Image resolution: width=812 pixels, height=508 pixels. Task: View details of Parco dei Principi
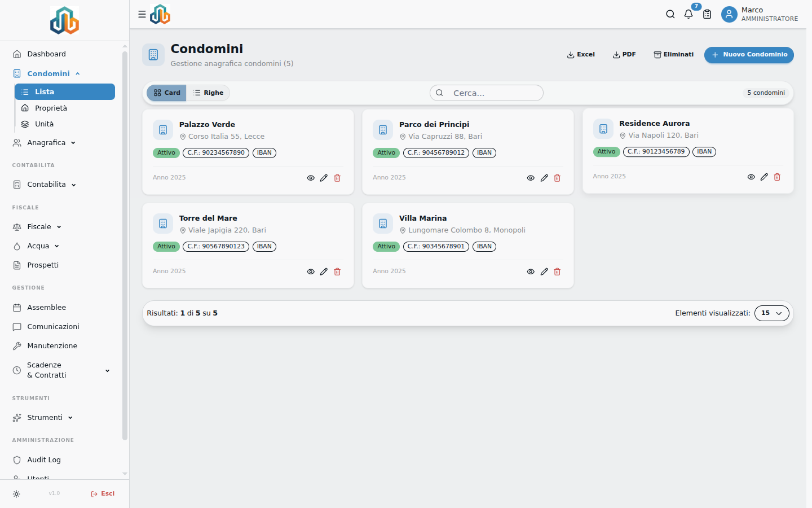click(531, 178)
